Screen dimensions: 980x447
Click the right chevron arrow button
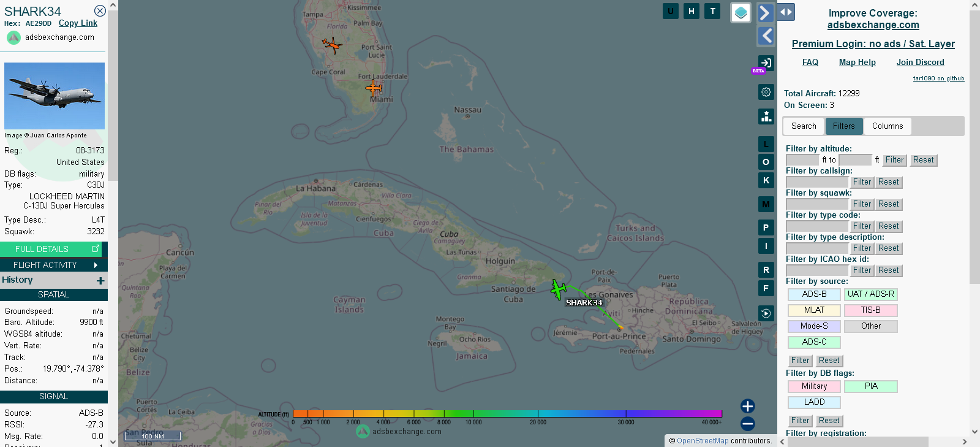(x=765, y=12)
